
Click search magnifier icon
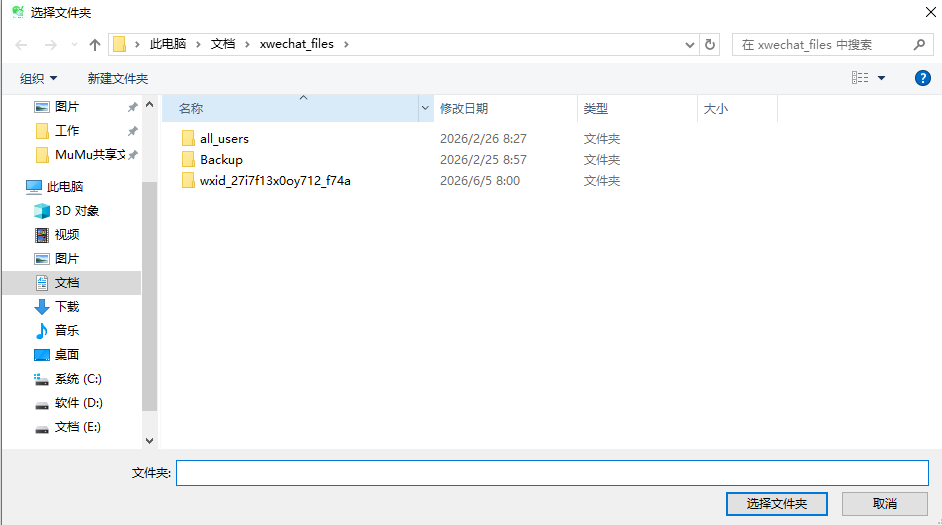[x=919, y=44]
